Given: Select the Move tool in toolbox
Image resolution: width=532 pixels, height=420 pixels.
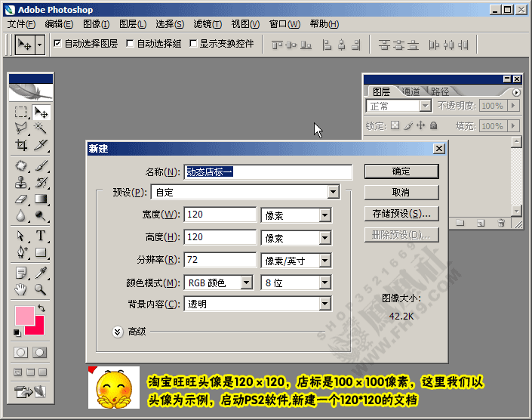Looking at the screenshot, I should tap(41, 113).
